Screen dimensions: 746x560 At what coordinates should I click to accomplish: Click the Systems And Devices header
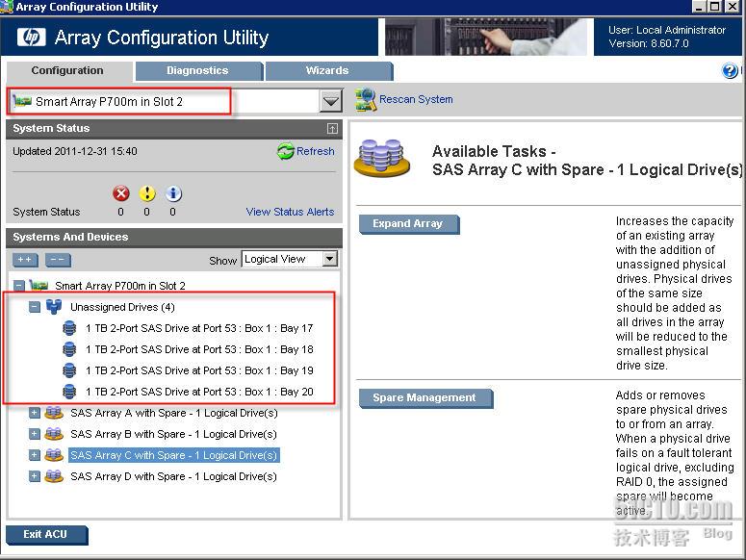pos(174,237)
